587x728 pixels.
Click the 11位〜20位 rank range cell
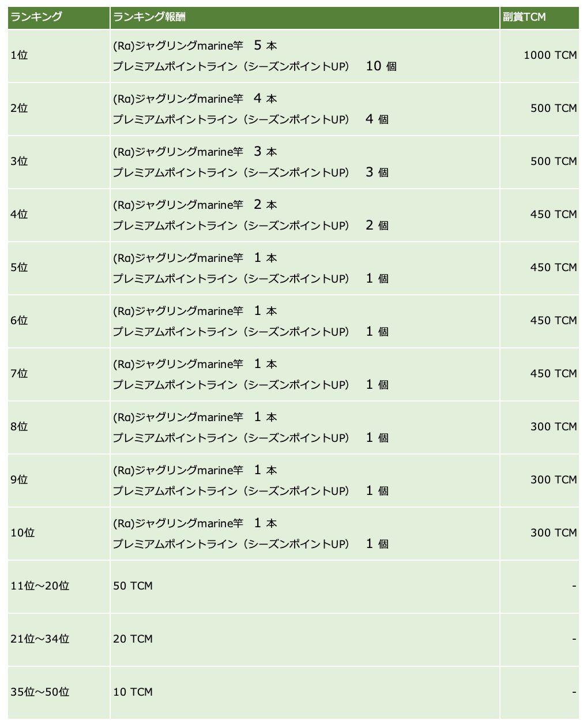(x=40, y=586)
